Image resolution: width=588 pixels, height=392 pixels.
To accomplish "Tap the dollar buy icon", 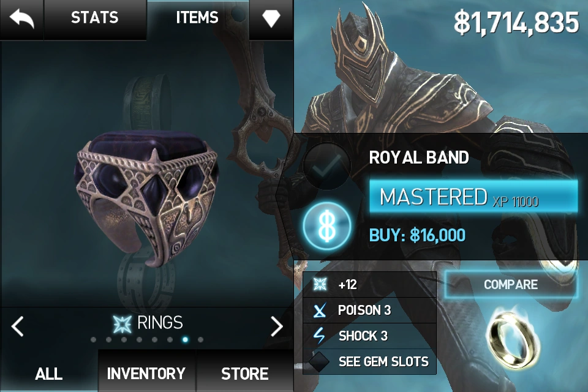I will click(x=327, y=226).
